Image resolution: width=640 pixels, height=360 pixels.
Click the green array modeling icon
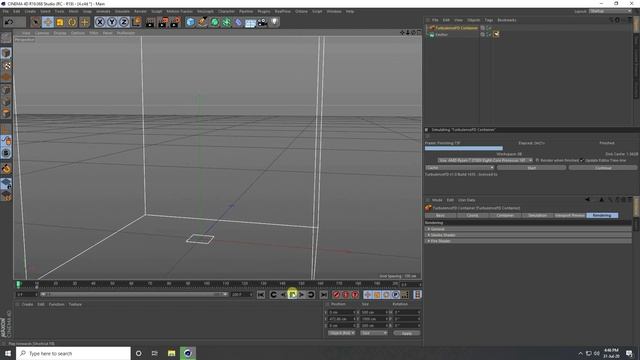click(226, 22)
